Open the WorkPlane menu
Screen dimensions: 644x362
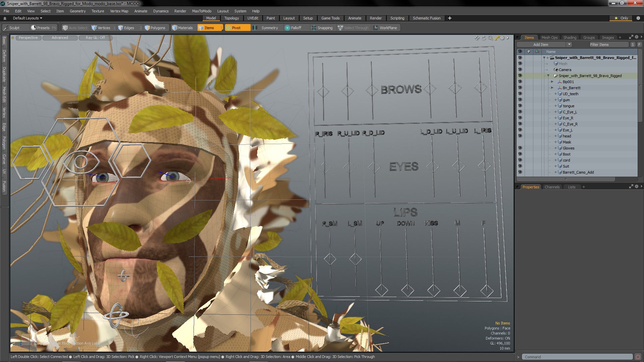[x=386, y=28]
